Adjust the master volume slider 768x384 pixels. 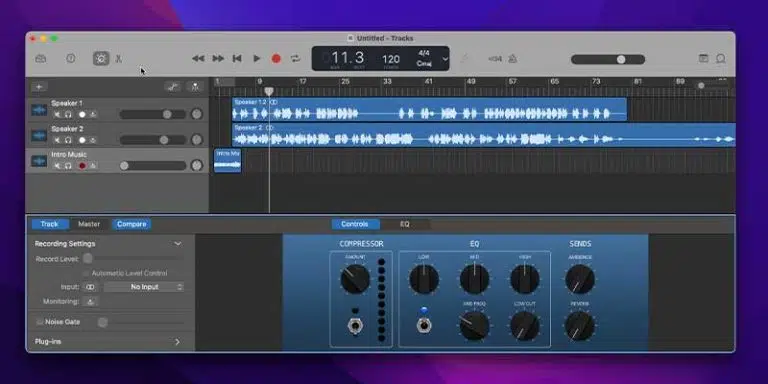pos(608,59)
